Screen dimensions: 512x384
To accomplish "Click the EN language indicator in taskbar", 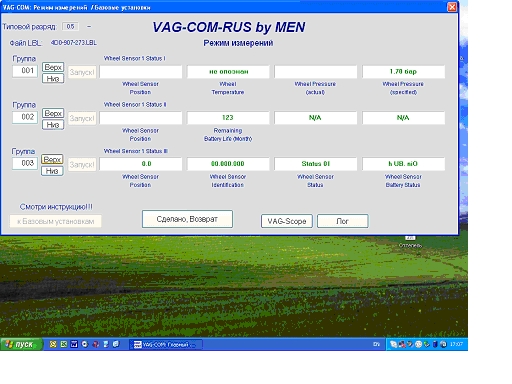I will 376,344.
